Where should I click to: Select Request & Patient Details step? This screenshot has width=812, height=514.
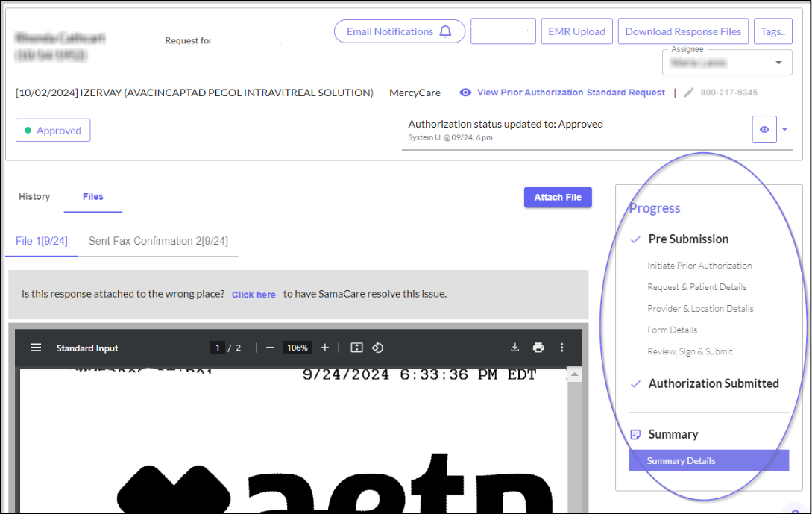[x=697, y=287]
